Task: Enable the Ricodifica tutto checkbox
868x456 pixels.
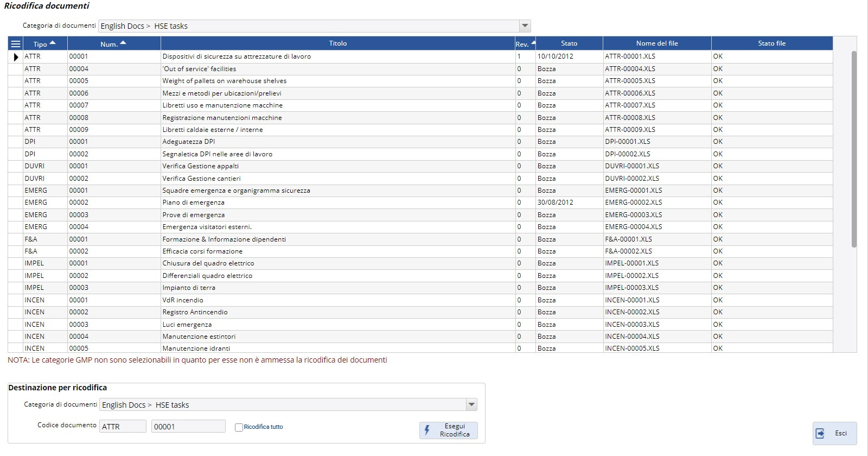Action: click(239, 427)
